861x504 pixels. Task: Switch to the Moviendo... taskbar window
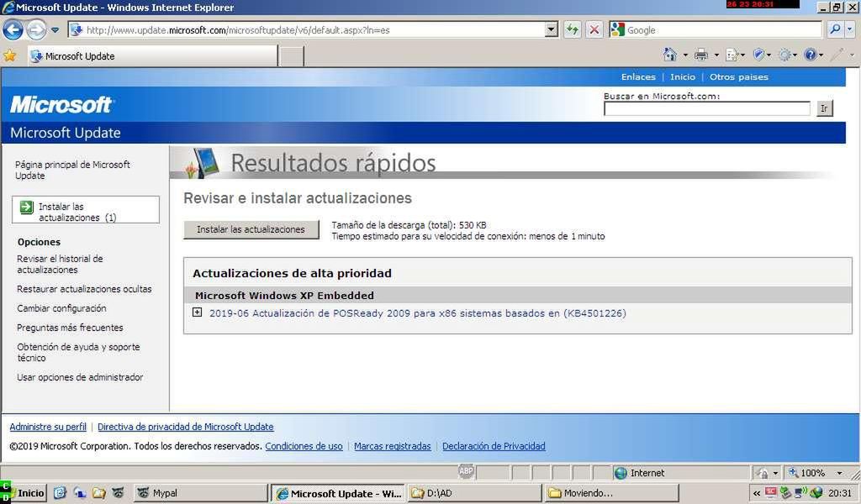pos(610,493)
